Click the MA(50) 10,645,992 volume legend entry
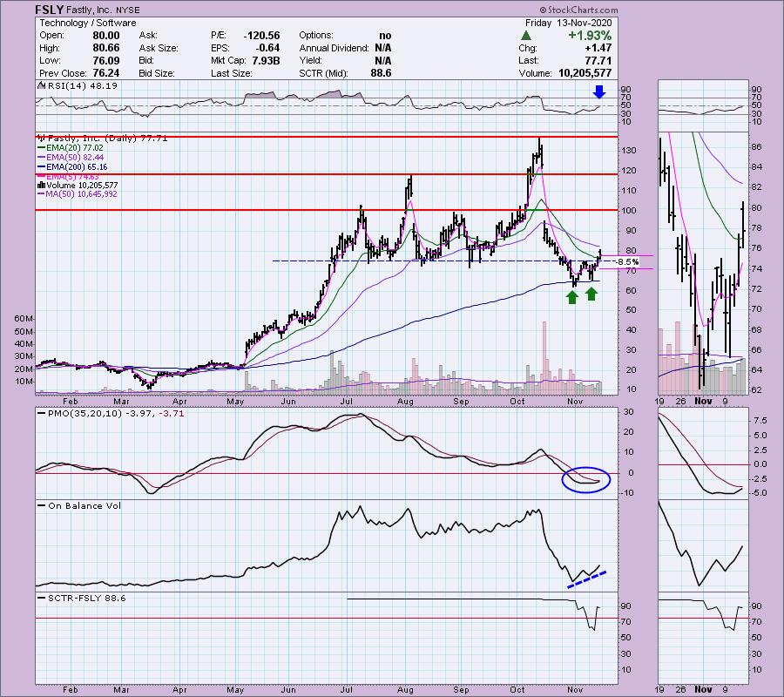Viewport: 784px width, 697px height. pos(78,194)
